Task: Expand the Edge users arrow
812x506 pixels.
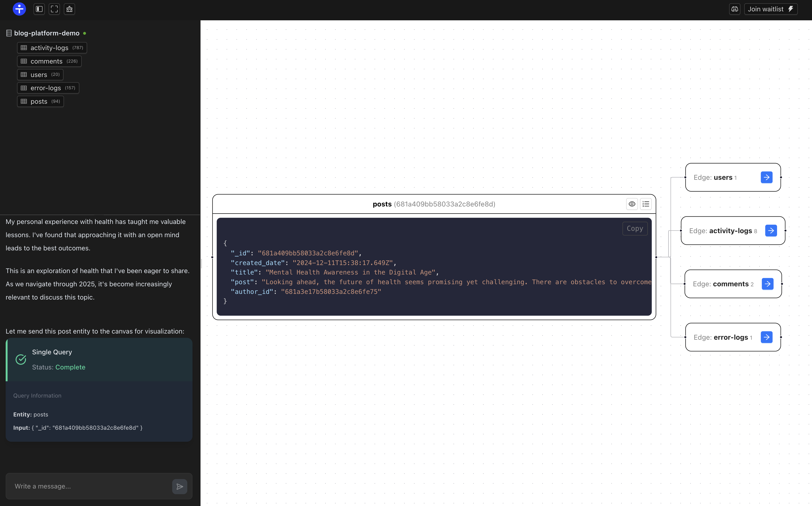Action: [x=766, y=177]
